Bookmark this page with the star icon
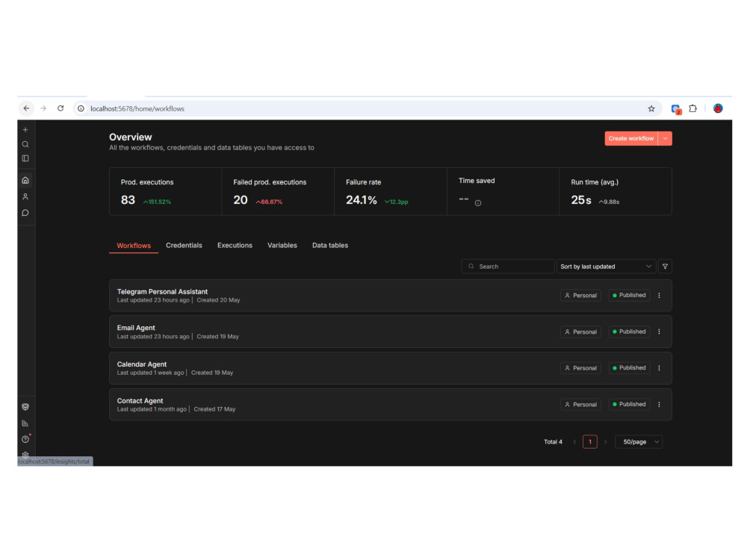Image resolution: width=747 pixels, height=560 pixels. (651, 108)
